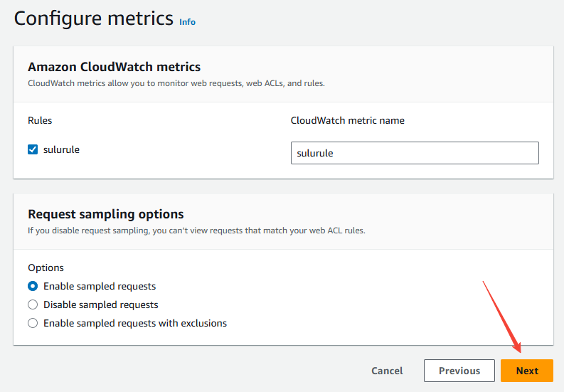Screen dimensions: 564x392
Task: Click the Disable sampled requests label text
Action: (100, 304)
